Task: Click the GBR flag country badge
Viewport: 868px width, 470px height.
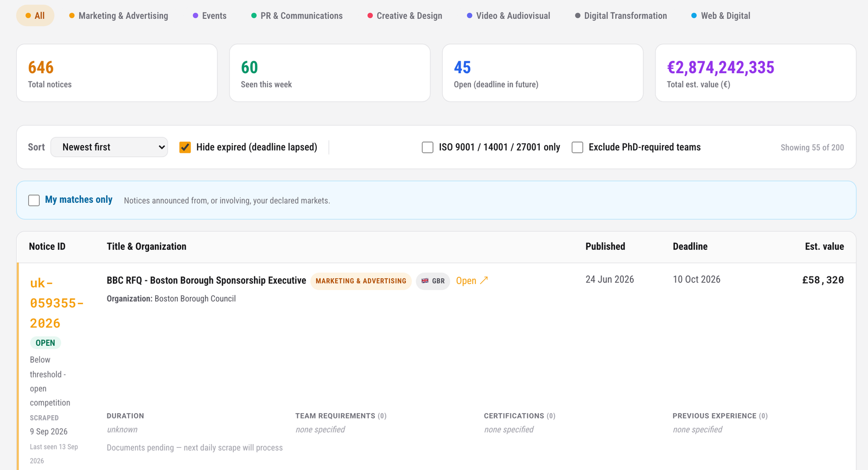Action: pos(433,281)
